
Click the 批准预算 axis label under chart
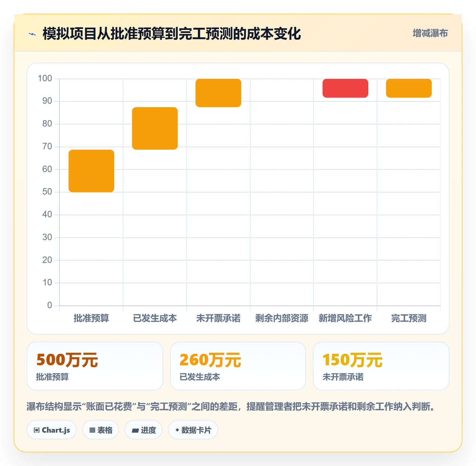91,318
